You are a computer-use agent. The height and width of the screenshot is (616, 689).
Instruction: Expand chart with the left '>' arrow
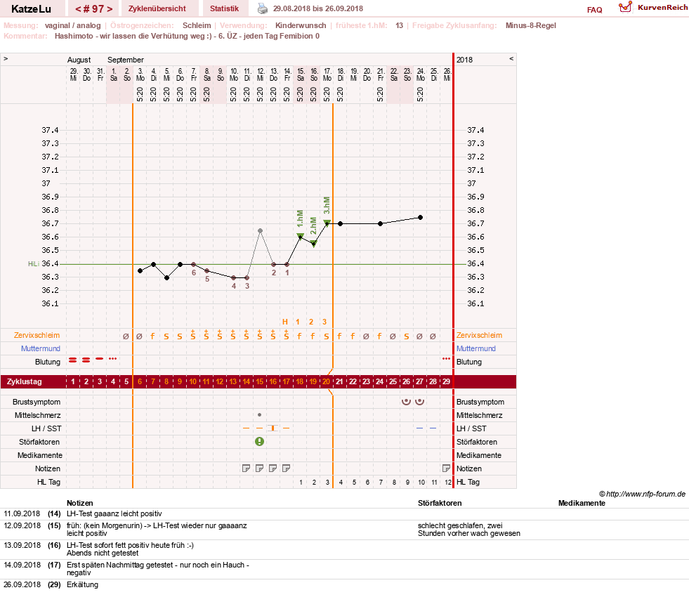(6, 59)
